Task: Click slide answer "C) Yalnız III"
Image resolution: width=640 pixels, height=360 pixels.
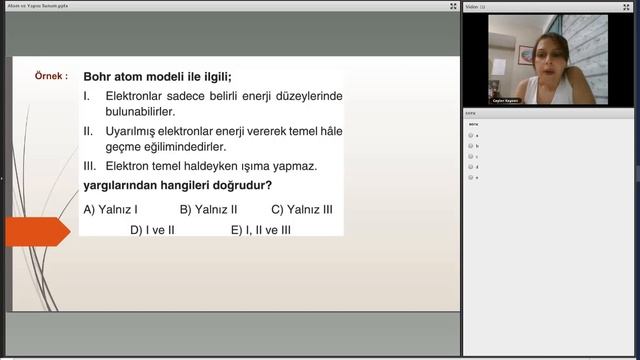Action: point(302,209)
